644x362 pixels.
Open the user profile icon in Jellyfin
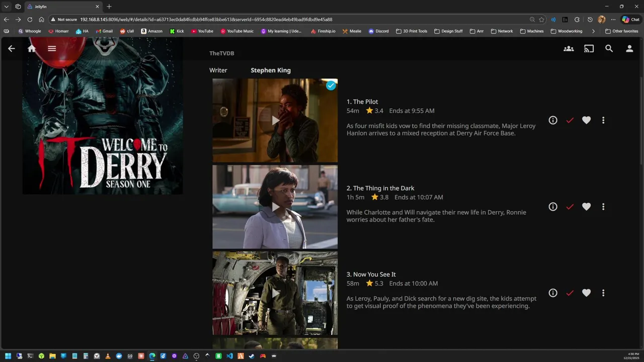pyautogui.click(x=629, y=49)
